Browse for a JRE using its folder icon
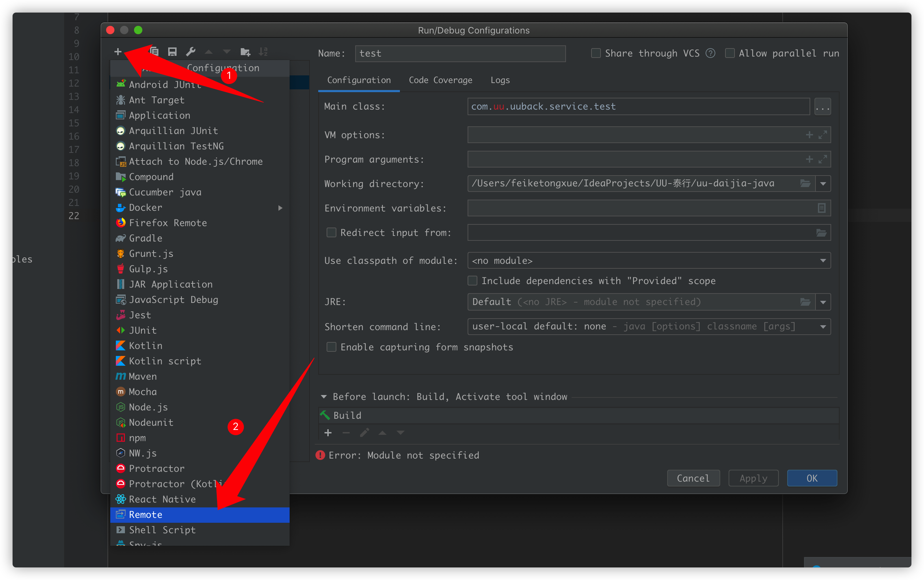Image resolution: width=924 pixels, height=580 pixels. pos(805,302)
